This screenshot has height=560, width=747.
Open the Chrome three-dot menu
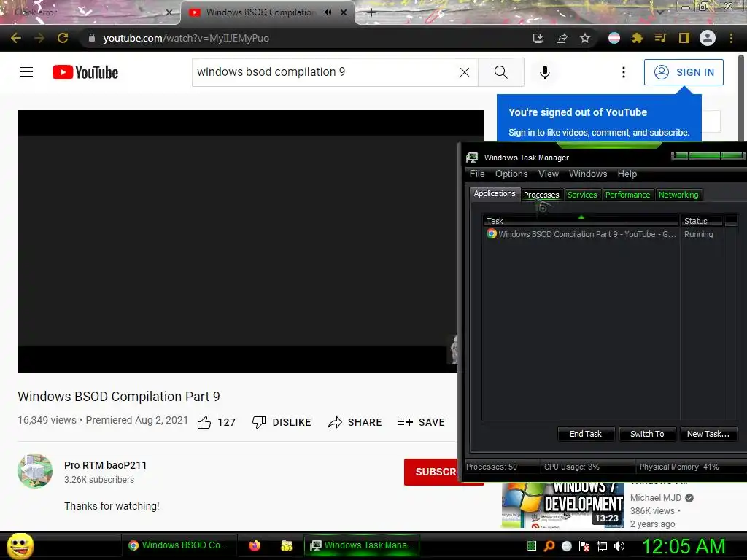pos(731,38)
